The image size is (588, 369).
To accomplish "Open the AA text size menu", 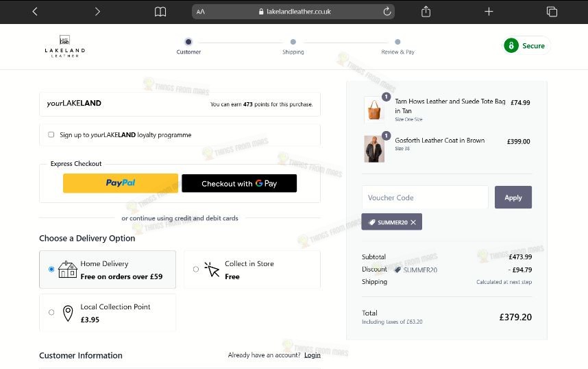I will pyautogui.click(x=201, y=12).
